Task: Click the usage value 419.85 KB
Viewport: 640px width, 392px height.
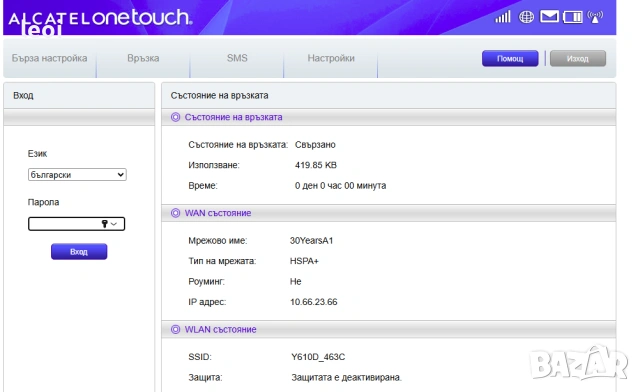Action: 316,165
